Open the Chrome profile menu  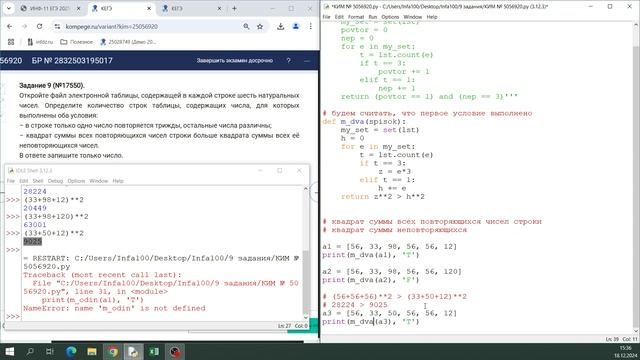296,26
